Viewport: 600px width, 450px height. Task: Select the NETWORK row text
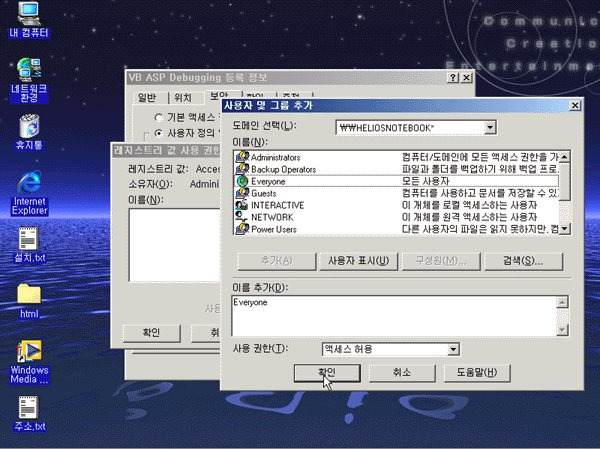coord(272,217)
